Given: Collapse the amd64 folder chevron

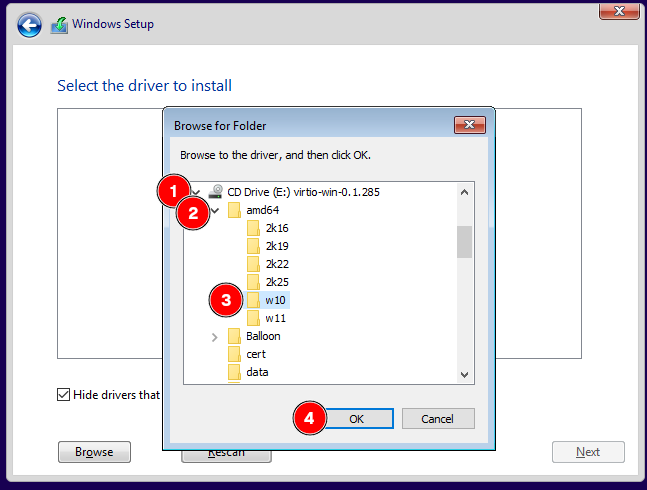Looking at the screenshot, I should (215, 211).
